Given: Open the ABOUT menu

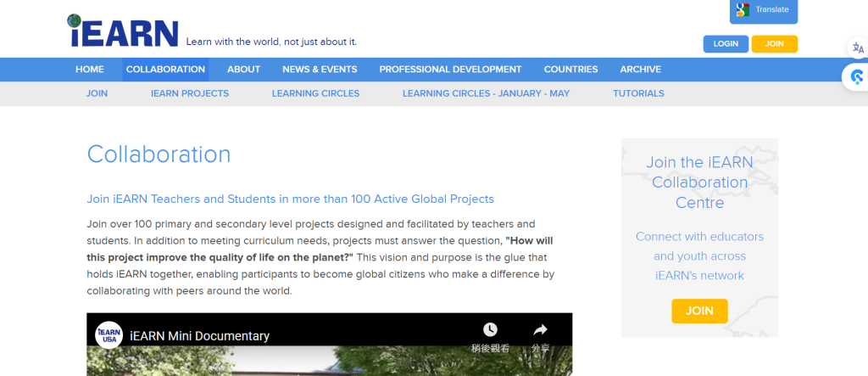Looking at the screenshot, I should pos(243,70).
